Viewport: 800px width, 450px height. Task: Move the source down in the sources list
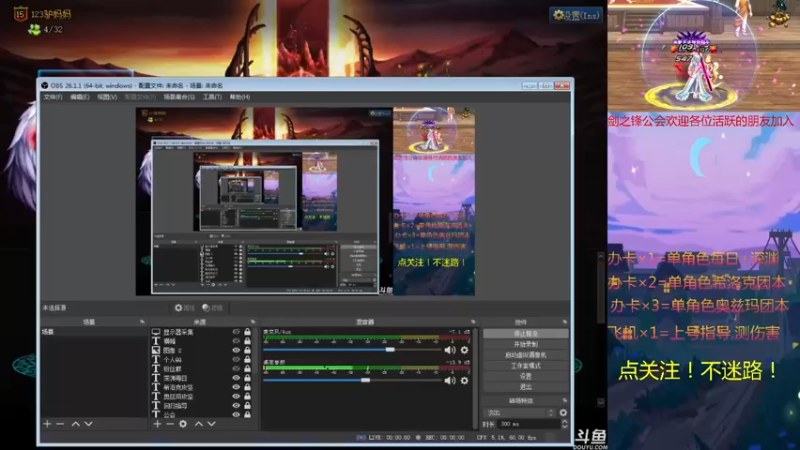click(211, 424)
